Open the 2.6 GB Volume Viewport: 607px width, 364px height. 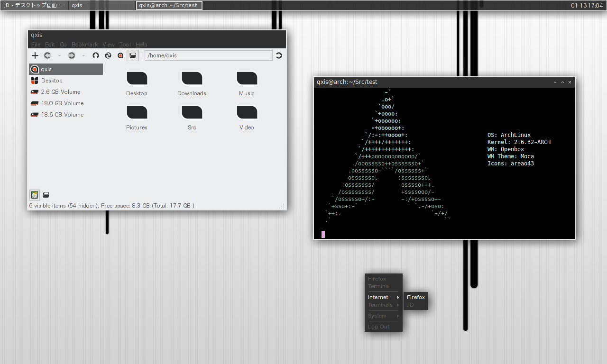click(66, 92)
